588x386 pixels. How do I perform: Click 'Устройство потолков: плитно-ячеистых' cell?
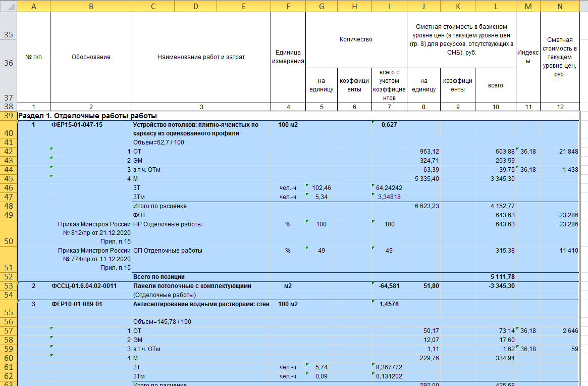pos(201,129)
